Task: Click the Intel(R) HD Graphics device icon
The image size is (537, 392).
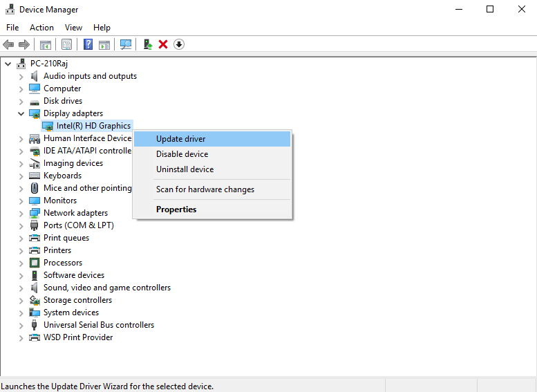Action: point(48,126)
